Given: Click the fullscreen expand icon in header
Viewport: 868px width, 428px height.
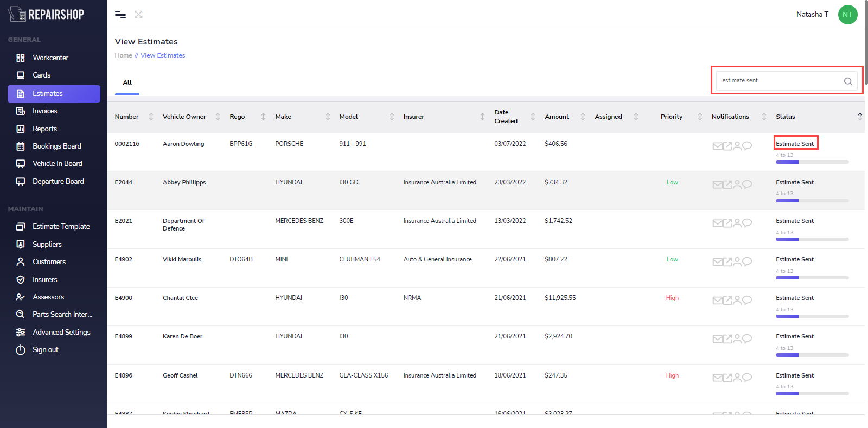Looking at the screenshot, I should pyautogui.click(x=138, y=15).
